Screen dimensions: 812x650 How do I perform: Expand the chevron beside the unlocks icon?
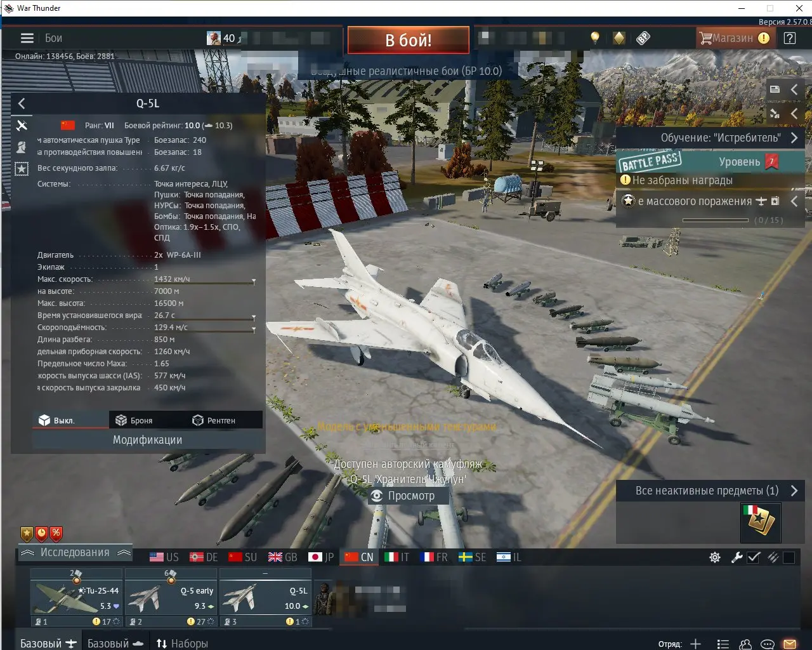click(x=794, y=114)
